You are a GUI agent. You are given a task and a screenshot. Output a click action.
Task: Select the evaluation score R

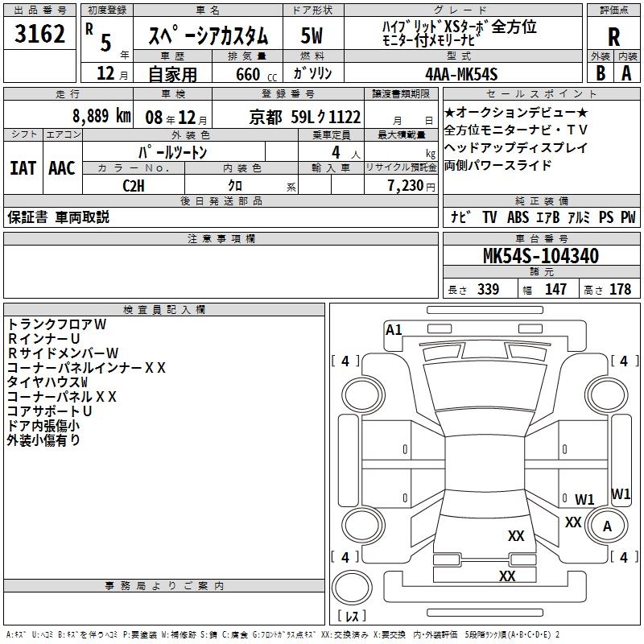(613, 37)
